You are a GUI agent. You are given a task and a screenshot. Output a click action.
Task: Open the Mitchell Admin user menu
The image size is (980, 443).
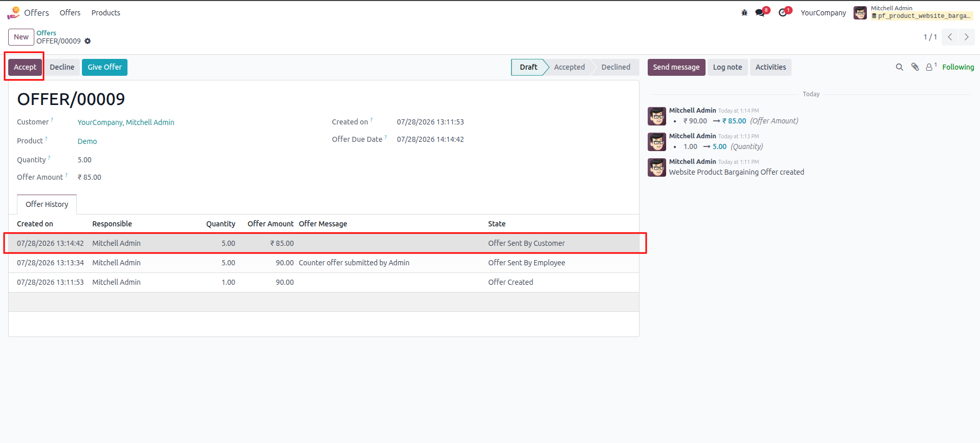click(x=913, y=12)
